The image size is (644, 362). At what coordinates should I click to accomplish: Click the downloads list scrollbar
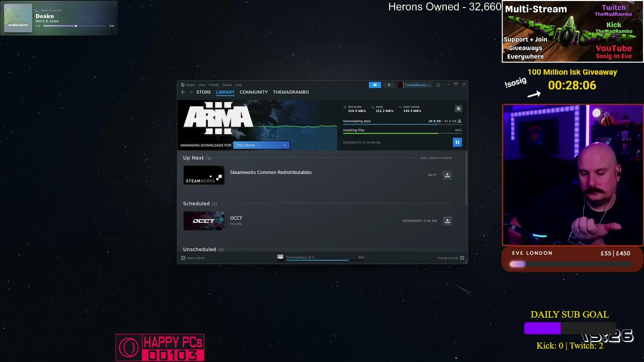466,178
